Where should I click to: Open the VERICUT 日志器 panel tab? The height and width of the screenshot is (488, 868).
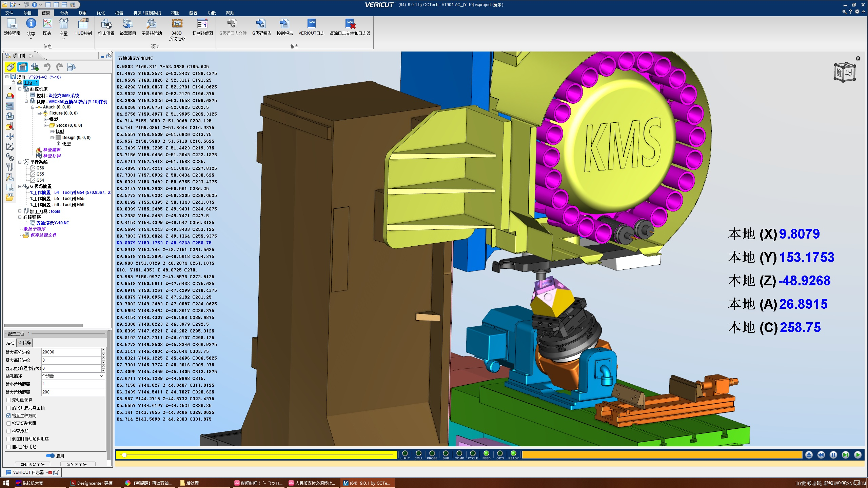pyautogui.click(x=28, y=472)
